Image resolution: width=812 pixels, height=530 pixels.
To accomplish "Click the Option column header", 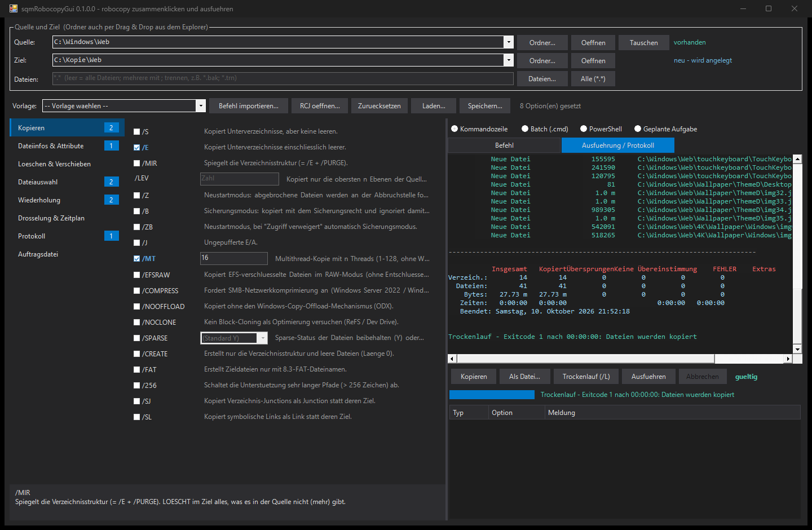I will point(517,413).
